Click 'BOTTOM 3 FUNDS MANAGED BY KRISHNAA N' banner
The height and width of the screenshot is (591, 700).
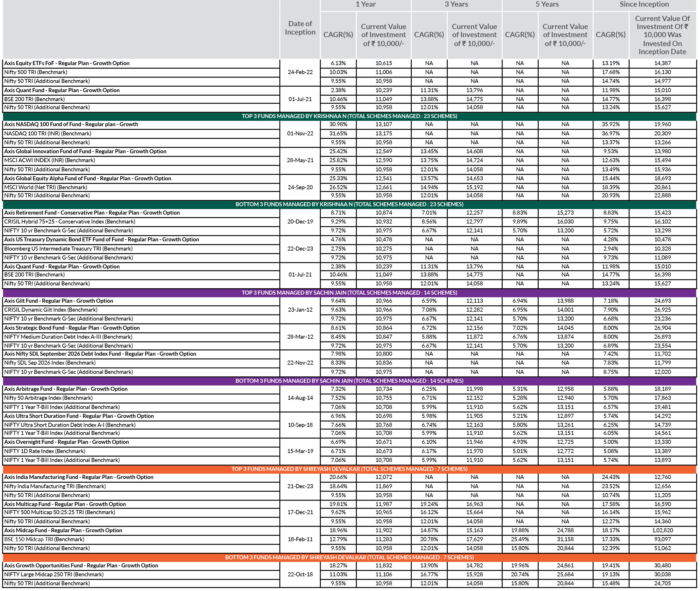[x=349, y=204]
